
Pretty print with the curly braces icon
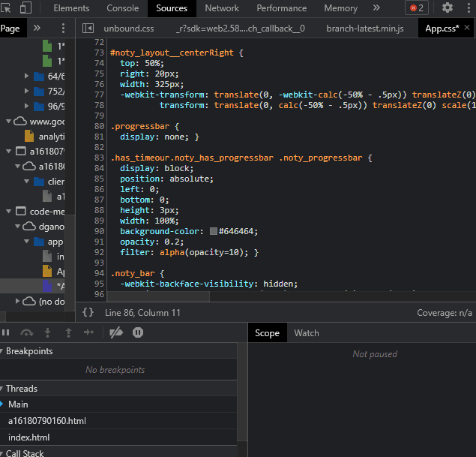click(x=88, y=312)
